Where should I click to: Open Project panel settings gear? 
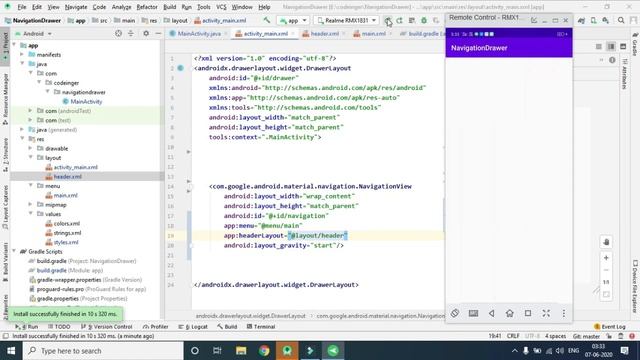pos(146,33)
